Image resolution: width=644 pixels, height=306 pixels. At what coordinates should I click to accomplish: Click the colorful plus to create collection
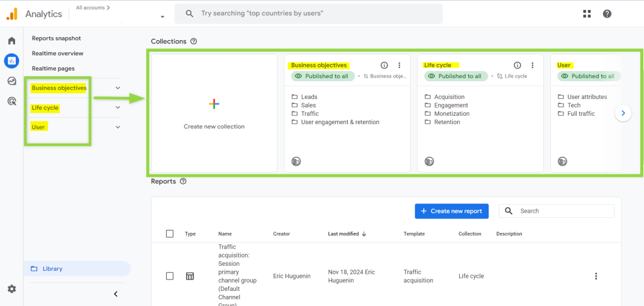(x=214, y=104)
